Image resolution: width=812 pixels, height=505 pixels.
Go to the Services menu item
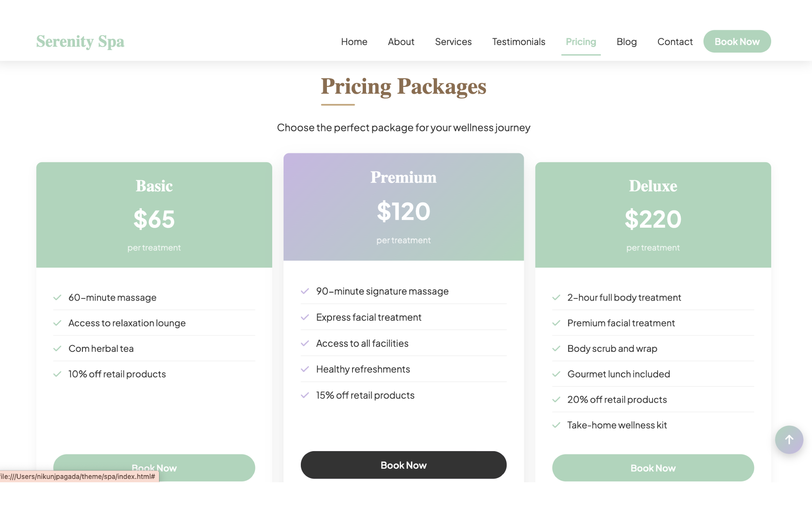(x=453, y=42)
